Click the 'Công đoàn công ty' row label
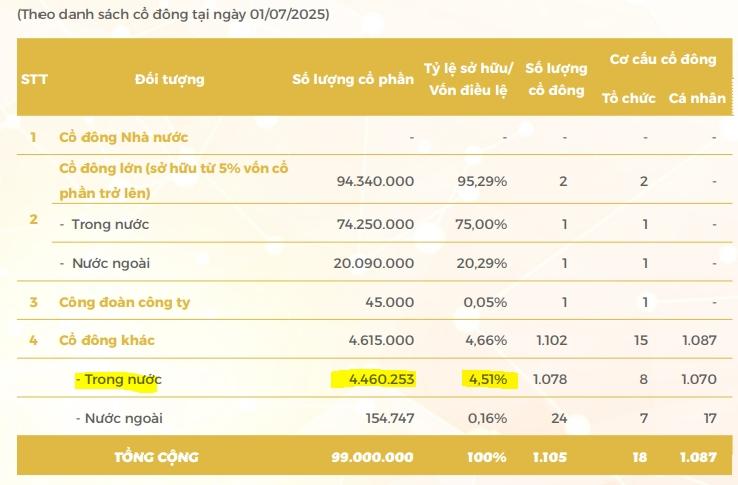This screenshot has width=738, height=485. point(124,302)
